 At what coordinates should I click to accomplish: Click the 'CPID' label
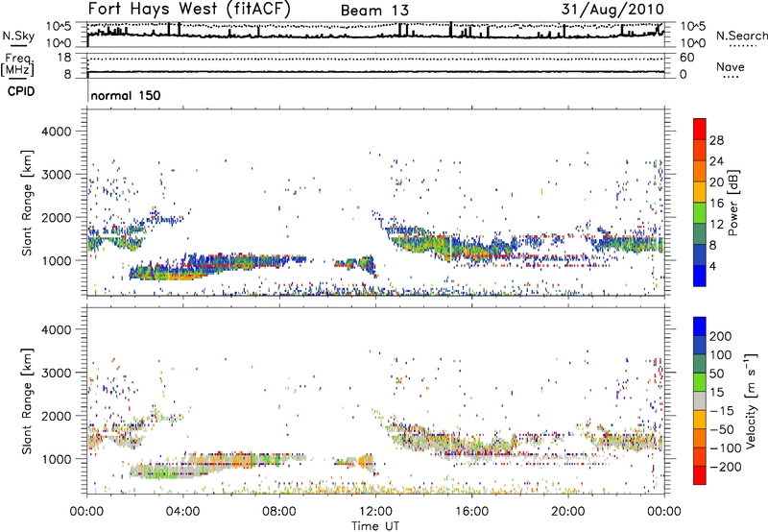pyautogui.click(x=21, y=91)
